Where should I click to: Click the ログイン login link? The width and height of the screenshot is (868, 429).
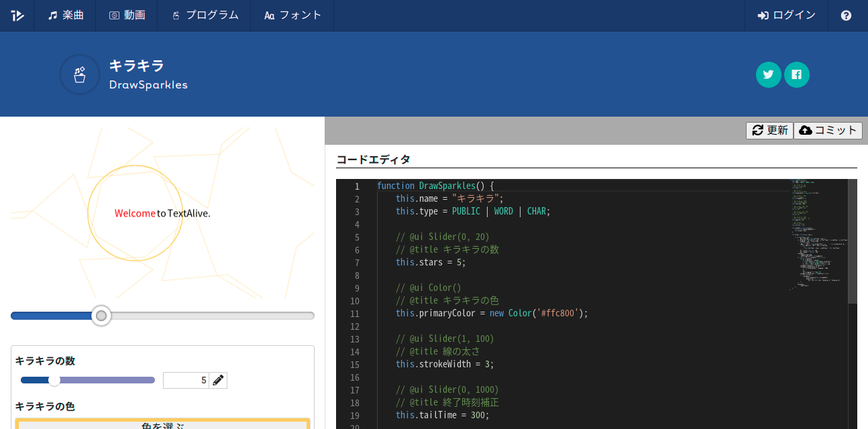click(x=786, y=15)
